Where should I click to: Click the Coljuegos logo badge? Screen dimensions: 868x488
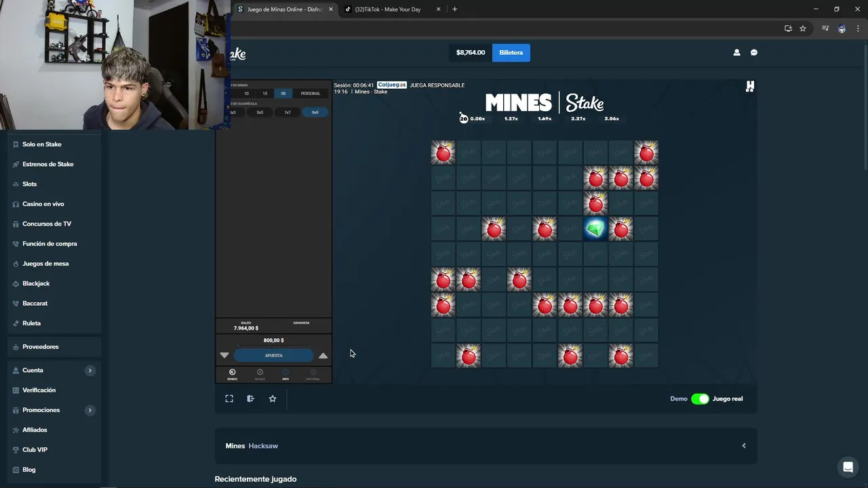click(x=392, y=85)
